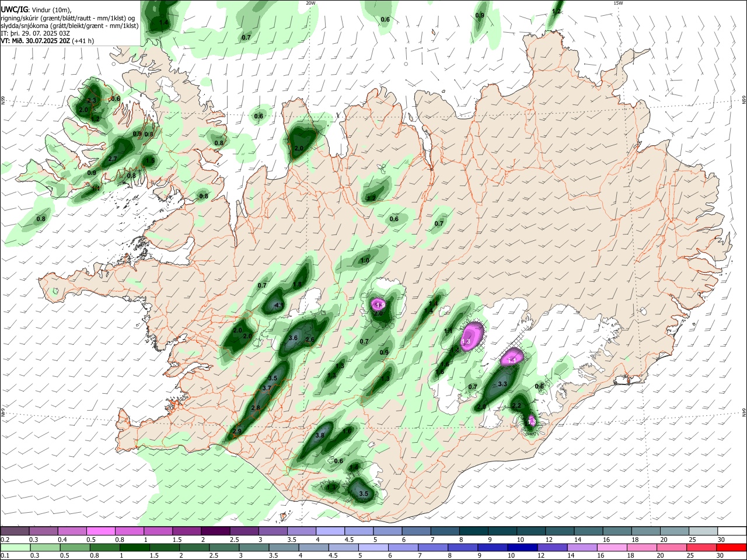The width and height of the screenshot is (747, 560).
Task: Click the 1.4 value at the top-left rain cell
Action: [164, 23]
